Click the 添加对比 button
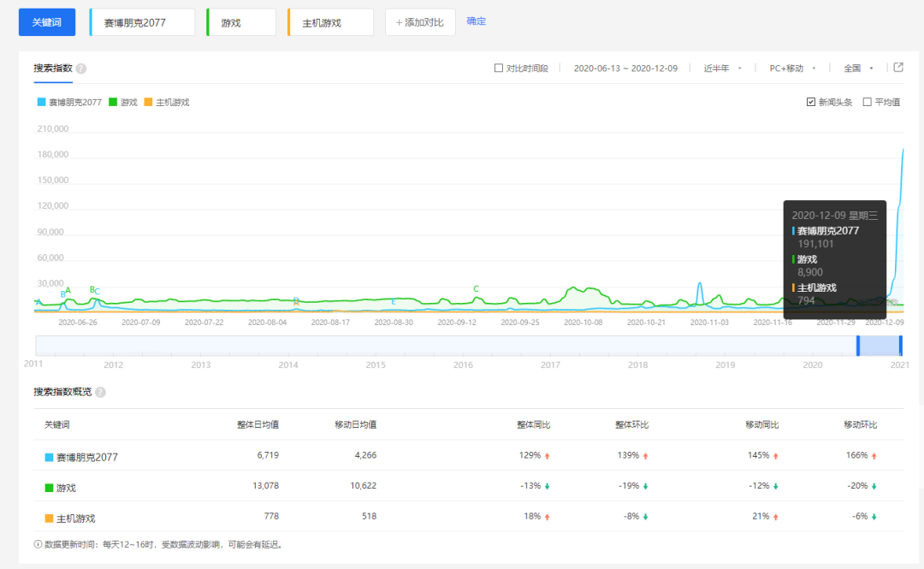The width and height of the screenshot is (924, 569). pyautogui.click(x=420, y=22)
